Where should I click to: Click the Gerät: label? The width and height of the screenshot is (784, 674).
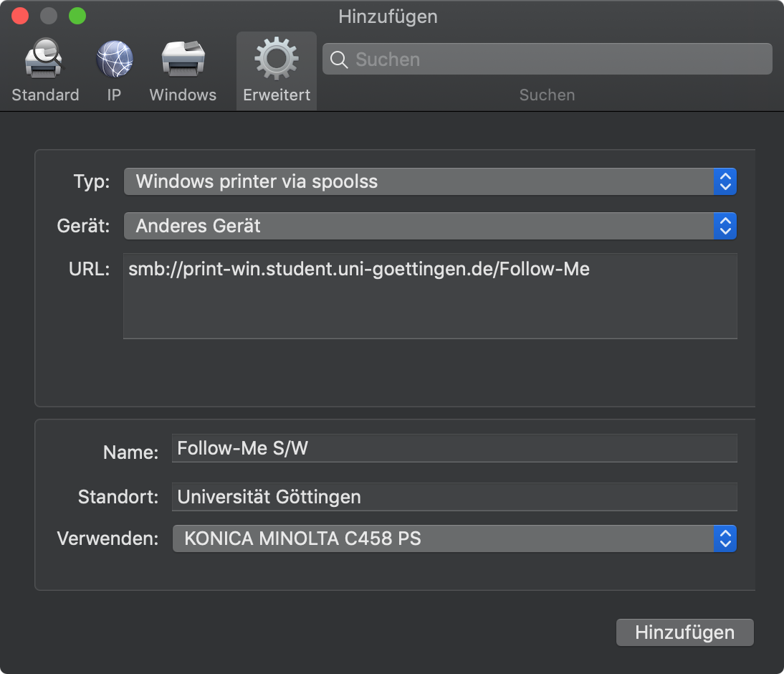pos(84,226)
